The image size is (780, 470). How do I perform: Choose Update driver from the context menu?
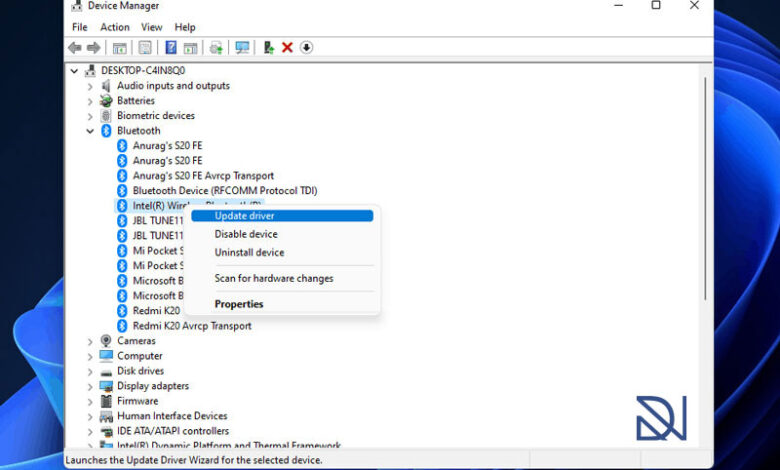click(282, 216)
